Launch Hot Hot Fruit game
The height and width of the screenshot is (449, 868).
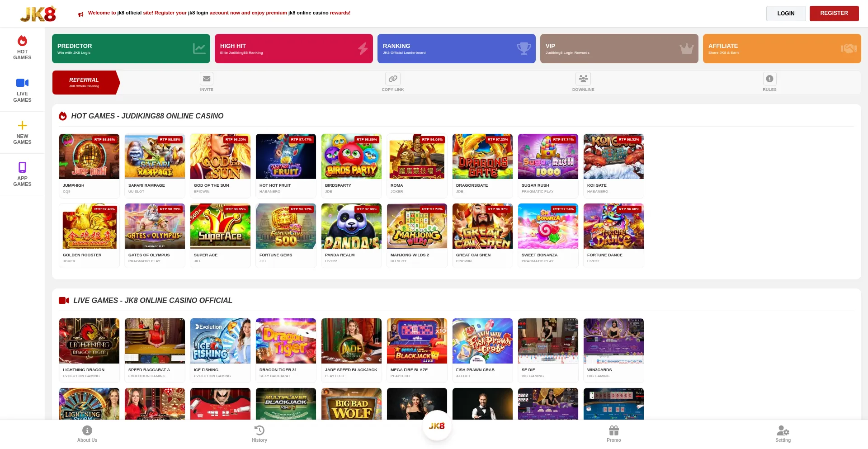(x=286, y=156)
